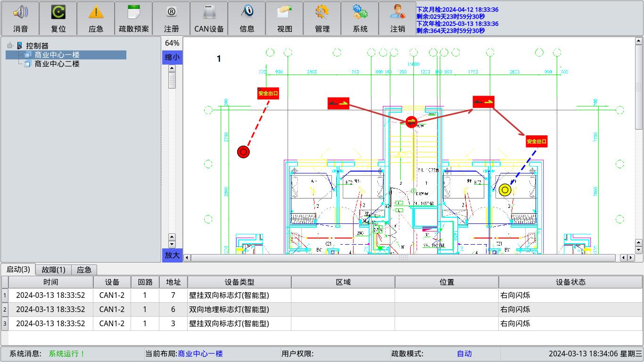The image size is (644, 362).
Task: Open the 疏散预案 evacuation plan icon
Action: (133, 13)
